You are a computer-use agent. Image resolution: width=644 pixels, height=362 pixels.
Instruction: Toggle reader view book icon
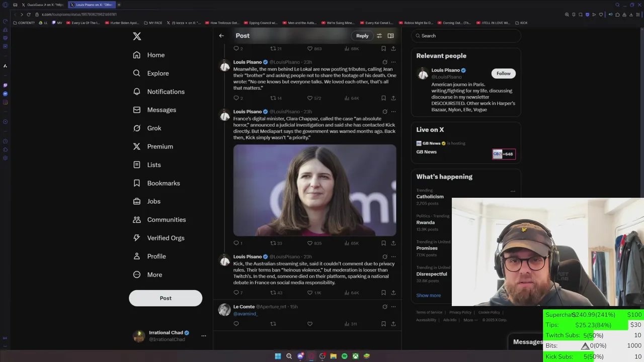pos(390,36)
